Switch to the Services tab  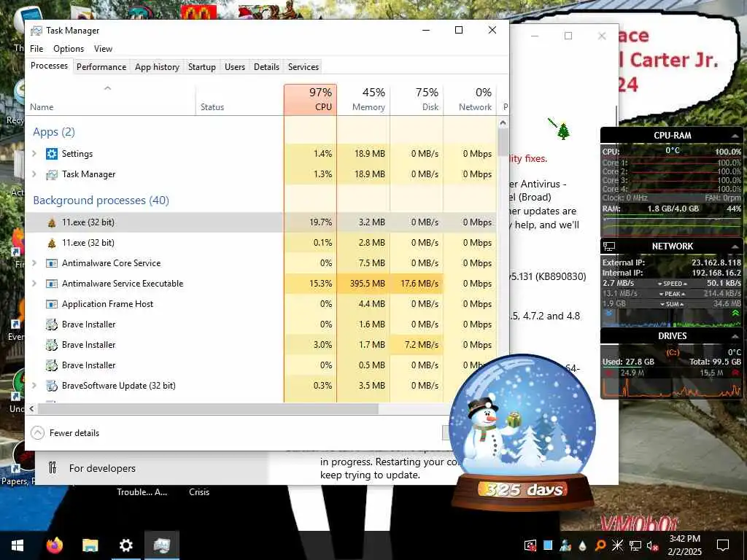click(x=303, y=67)
